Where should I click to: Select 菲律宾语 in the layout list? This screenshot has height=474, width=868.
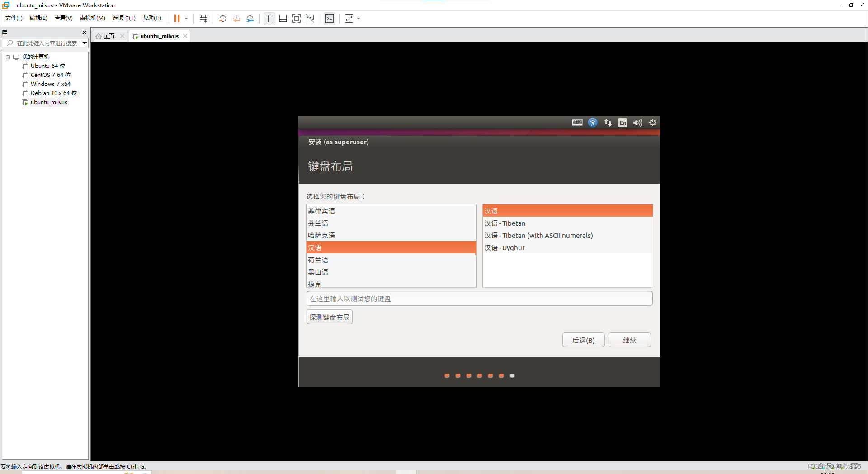(x=391, y=211)
